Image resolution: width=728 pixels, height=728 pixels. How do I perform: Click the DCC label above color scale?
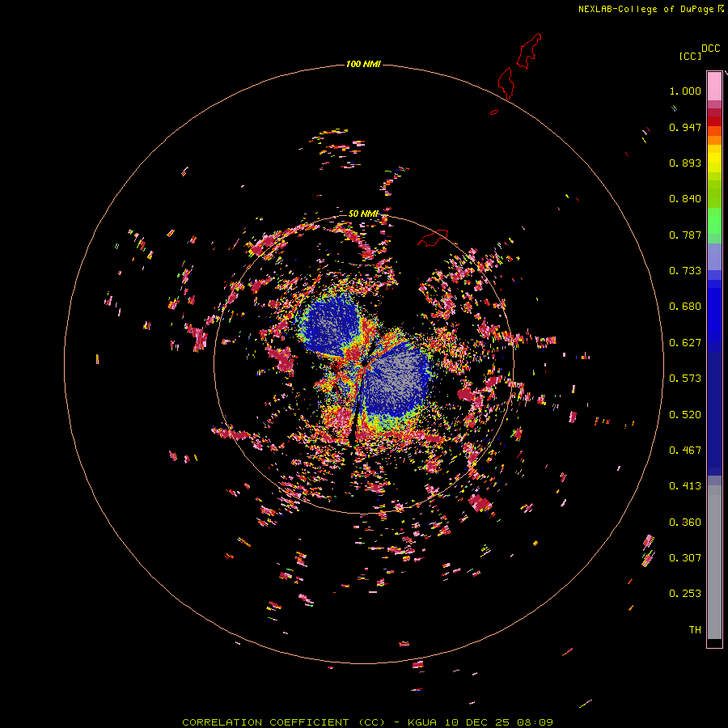coord(711,49)
